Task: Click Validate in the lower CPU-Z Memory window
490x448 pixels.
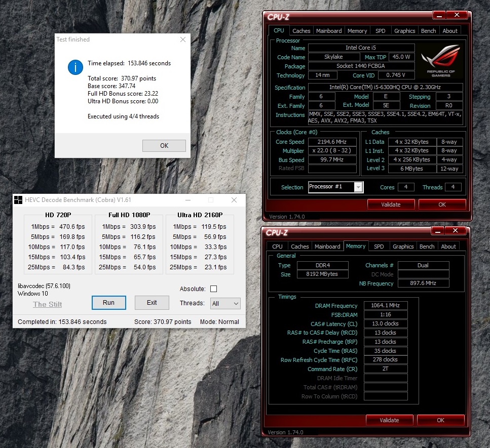Action: pos(389,420)
